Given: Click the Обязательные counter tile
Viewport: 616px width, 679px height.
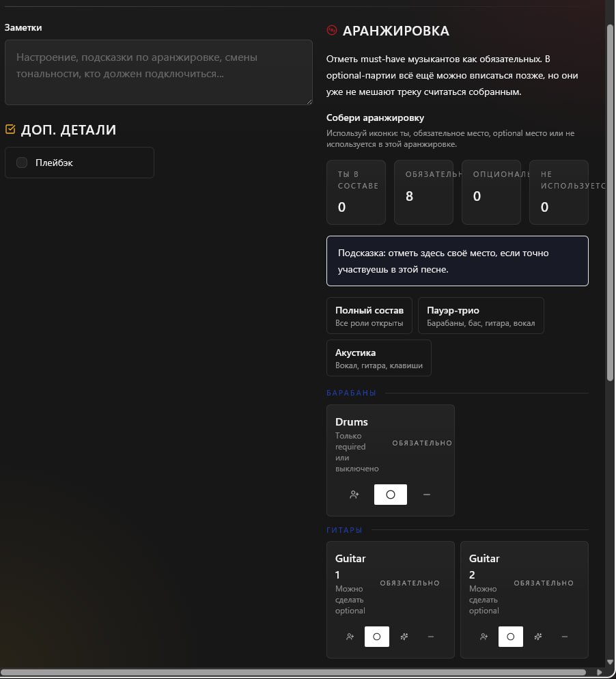Looking at the screenshot, I should (x=423, y=192).
